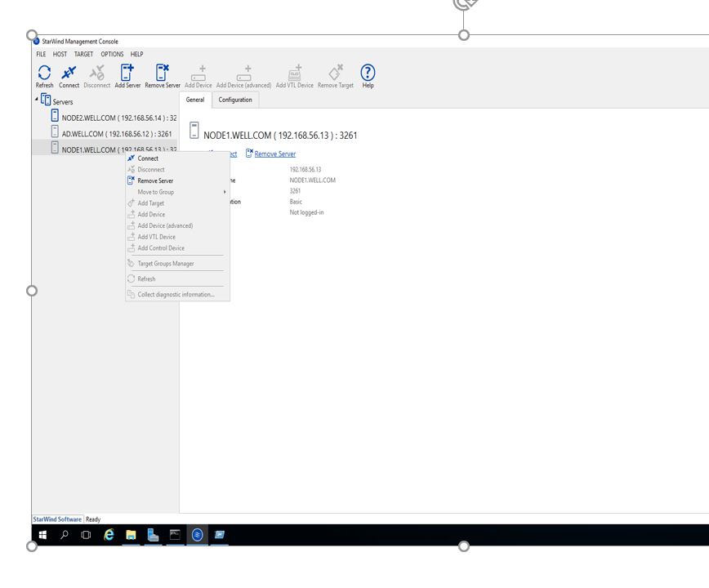Open Task View on the taskbar
Screen dimensions: 709x588
click(86, 535)
